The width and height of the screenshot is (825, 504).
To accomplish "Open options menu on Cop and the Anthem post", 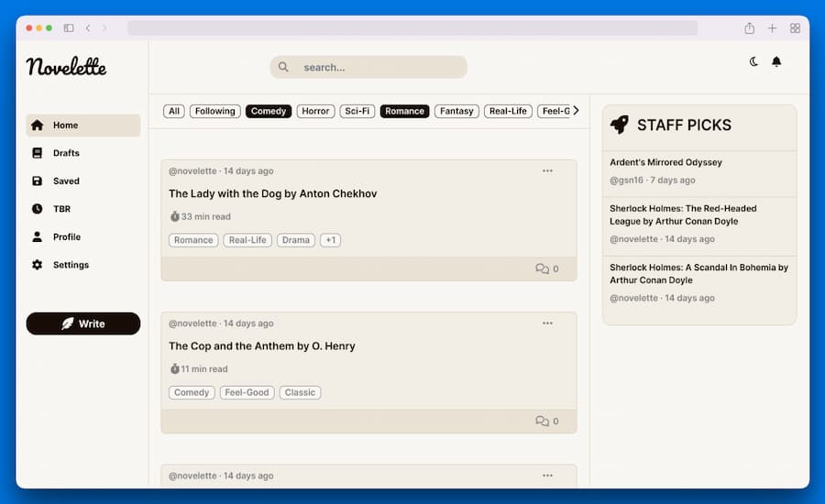I will pos(548,323).
